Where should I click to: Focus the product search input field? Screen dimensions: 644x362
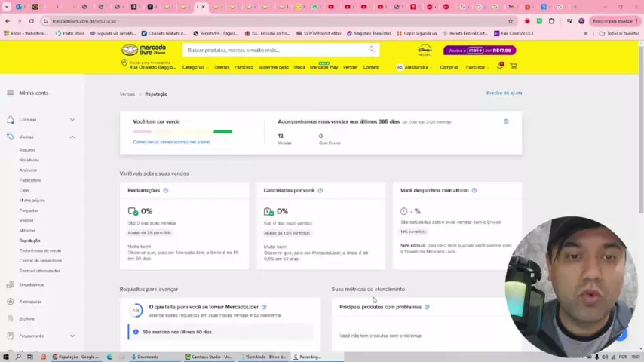pos(275,50)
